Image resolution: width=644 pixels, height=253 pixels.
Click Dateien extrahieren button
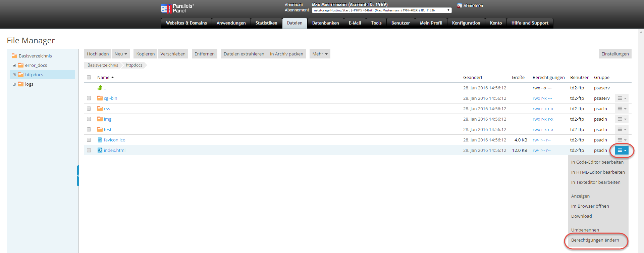(x=244, y=54)
